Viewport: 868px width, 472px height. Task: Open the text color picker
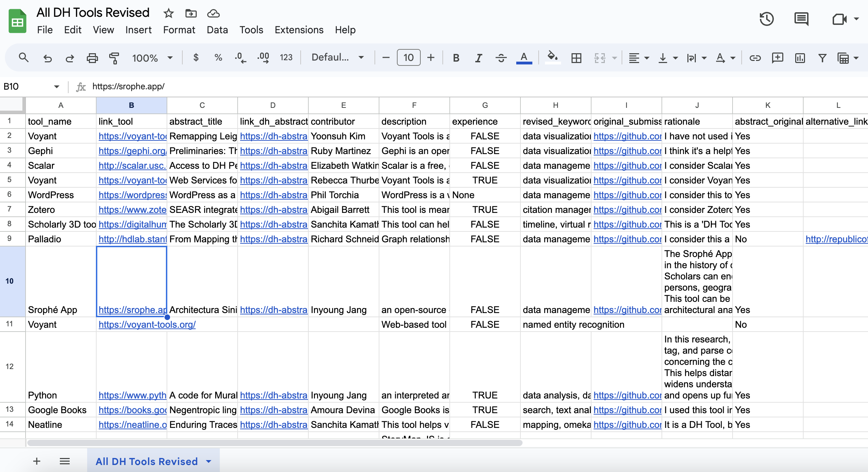[524, 57]
